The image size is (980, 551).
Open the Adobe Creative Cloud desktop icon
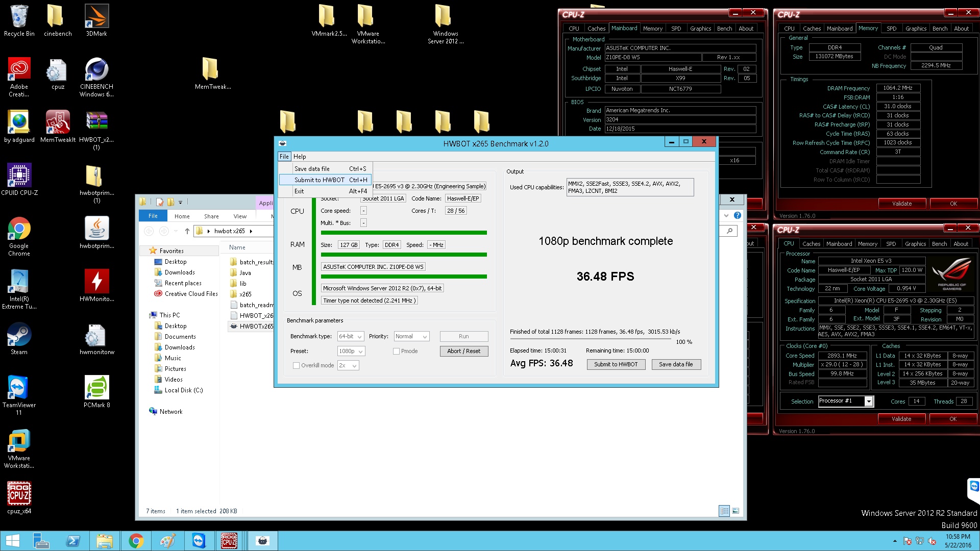click(19, 77)
